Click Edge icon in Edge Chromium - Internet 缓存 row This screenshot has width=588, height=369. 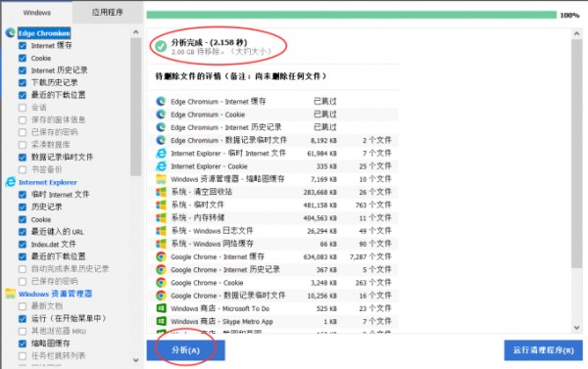[x=161, y=101]
